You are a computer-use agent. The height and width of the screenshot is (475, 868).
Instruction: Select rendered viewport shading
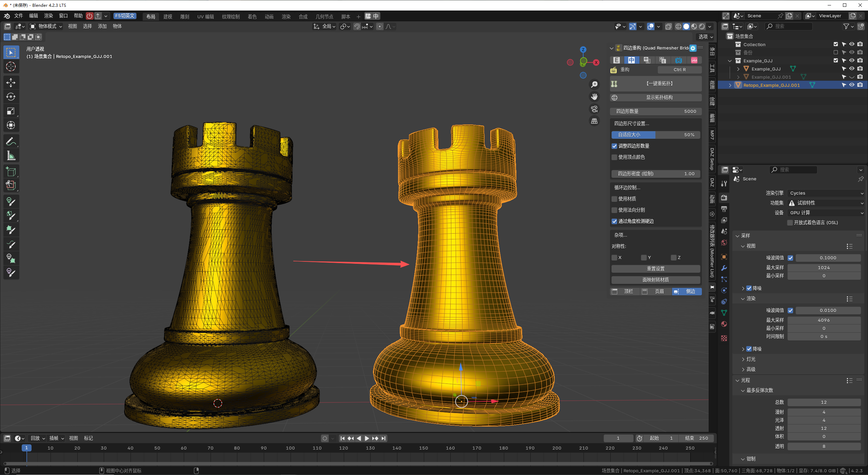point(702,26)
